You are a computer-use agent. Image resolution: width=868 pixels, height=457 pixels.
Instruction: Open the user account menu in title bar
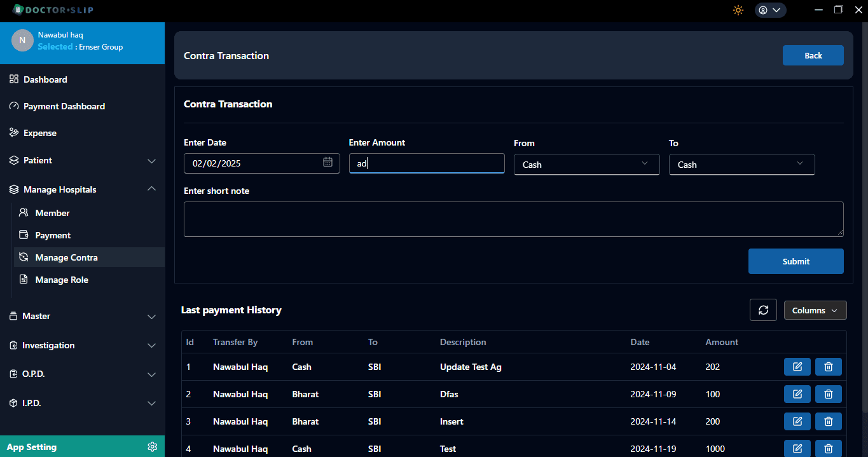(x=770, y=10)
